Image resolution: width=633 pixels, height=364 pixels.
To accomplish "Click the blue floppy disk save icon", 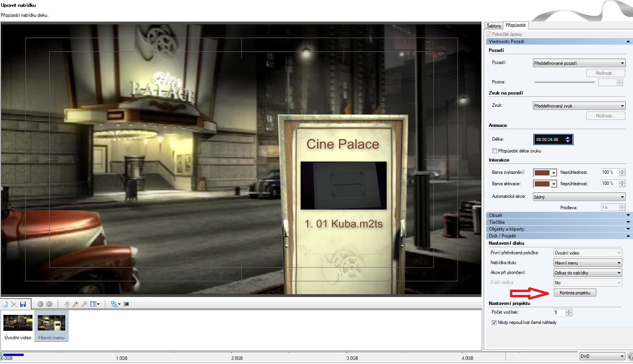I will (x=23, y=304).
